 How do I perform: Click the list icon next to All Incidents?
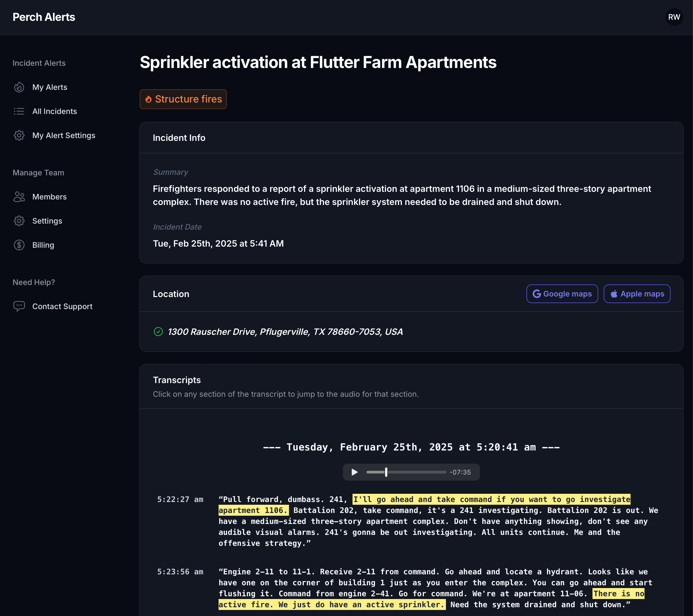pos(19,111)
